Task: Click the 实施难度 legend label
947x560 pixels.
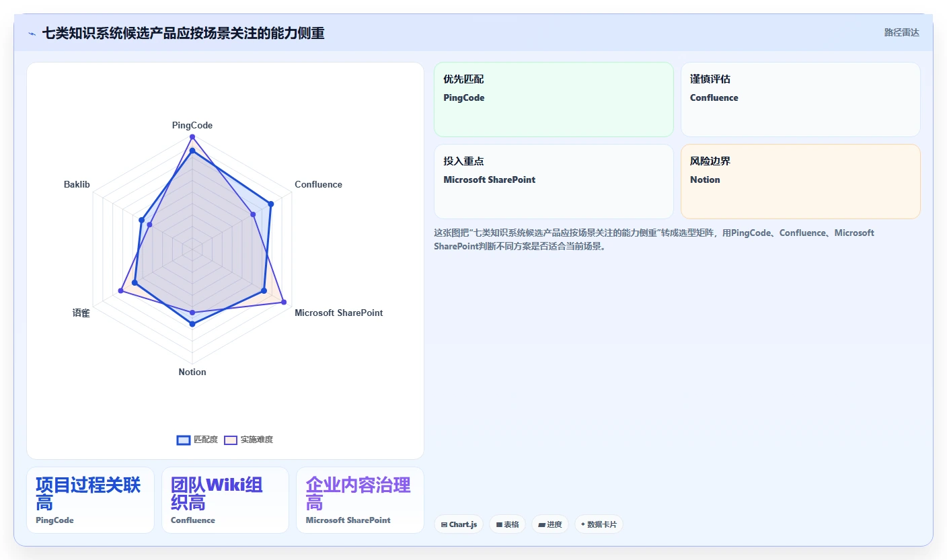Action: pos(257,440)
